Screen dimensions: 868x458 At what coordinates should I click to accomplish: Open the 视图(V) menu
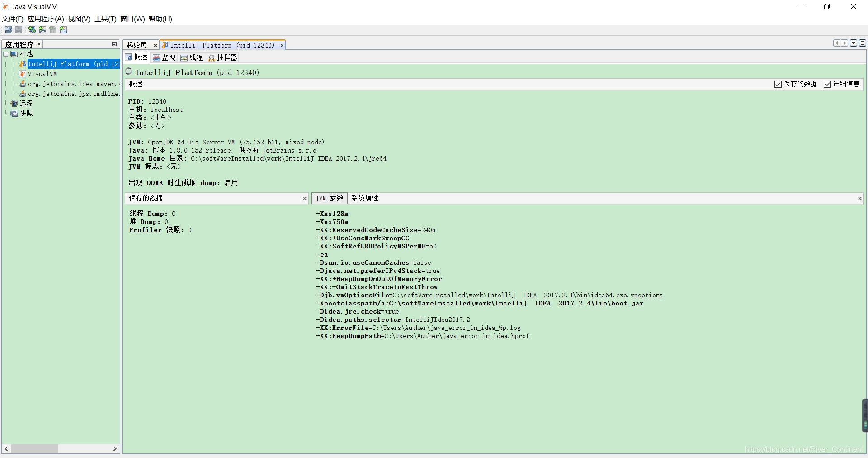(x=79, y=19)
